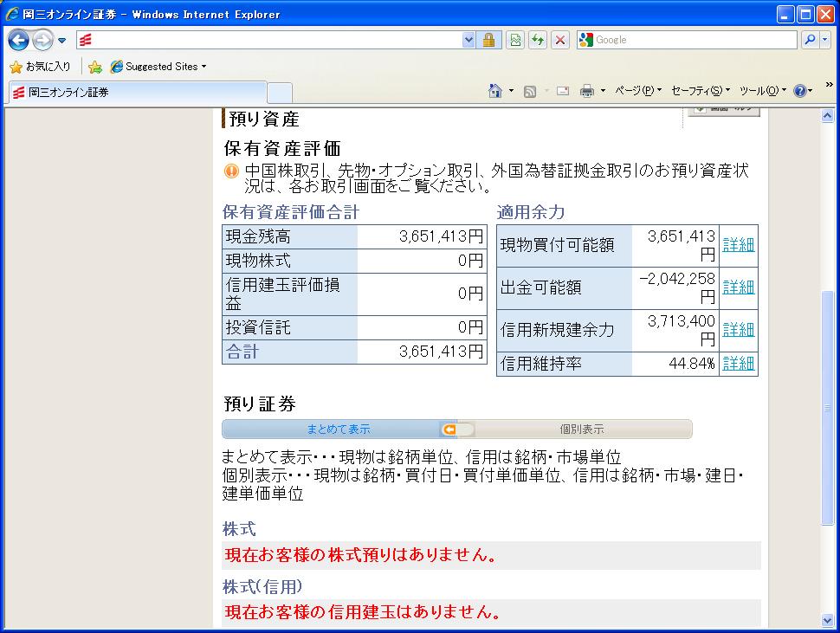The height and width of the screenshot is (633, 840).
Task: Click the Google search magnifier icon
Action: coord(810,40)
